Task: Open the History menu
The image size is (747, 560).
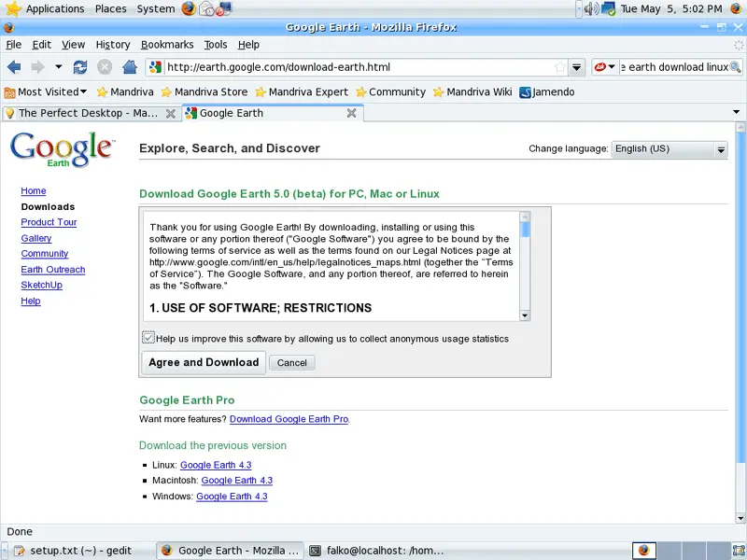Action: (113, 45)
